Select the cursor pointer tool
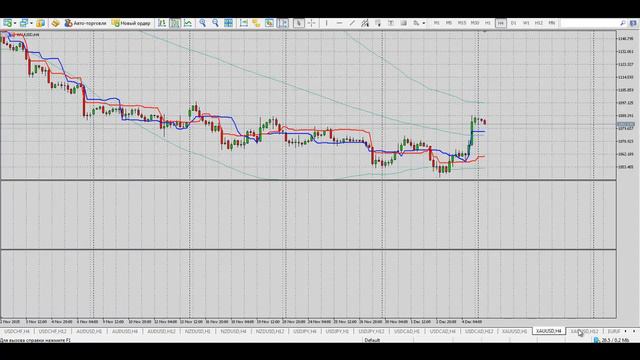 (298, 23)
